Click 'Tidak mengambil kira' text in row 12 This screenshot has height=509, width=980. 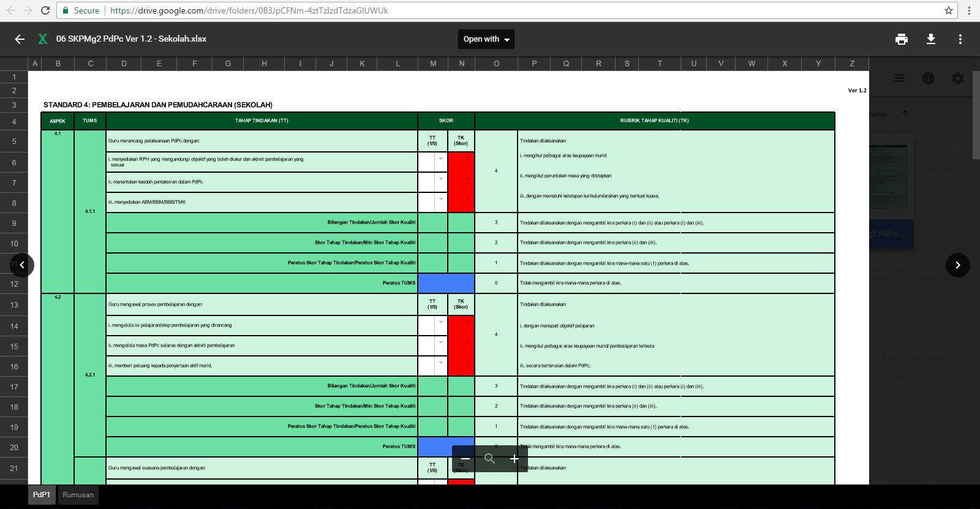[x=570, y=283]
